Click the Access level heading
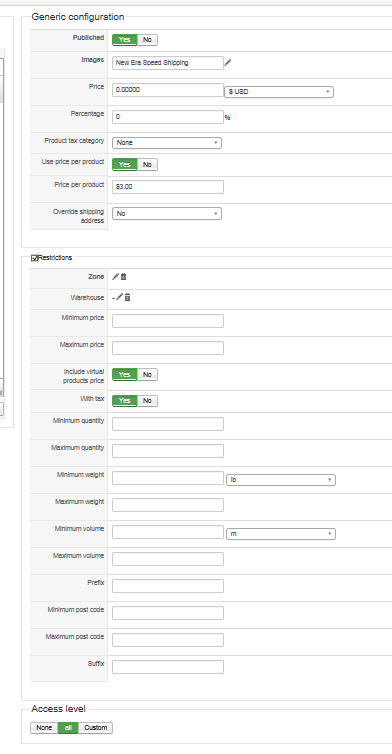The image size is (392, 754). 58,709
